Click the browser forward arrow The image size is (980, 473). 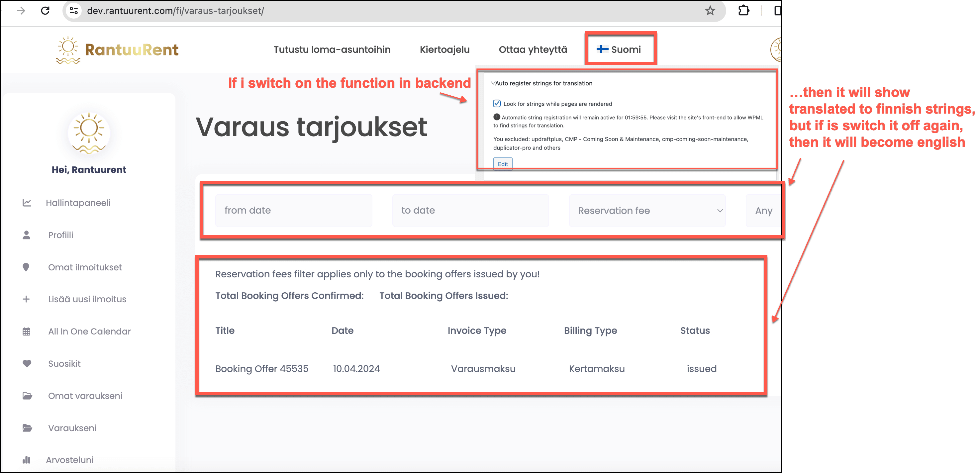point(21,11)
